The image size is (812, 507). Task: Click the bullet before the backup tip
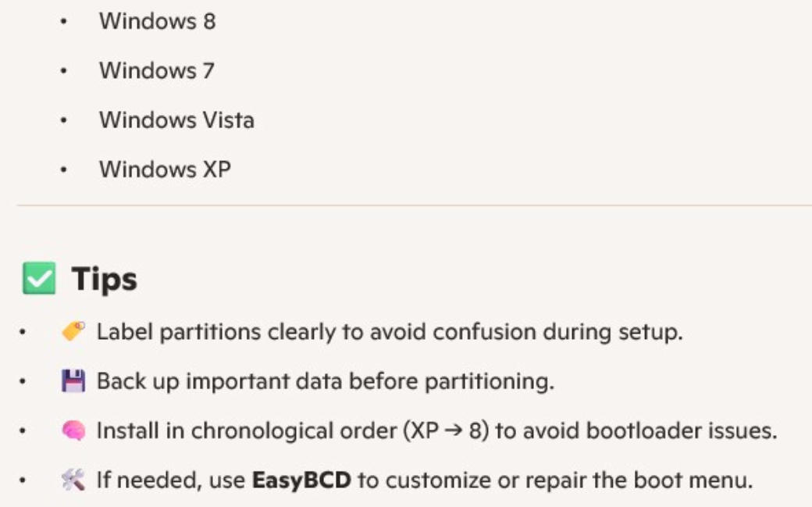(26, 382)
